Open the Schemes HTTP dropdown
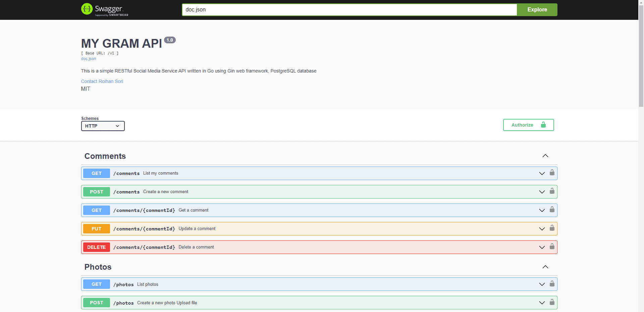This screenshot has height=312, width=644. click(x=103, y=126)
